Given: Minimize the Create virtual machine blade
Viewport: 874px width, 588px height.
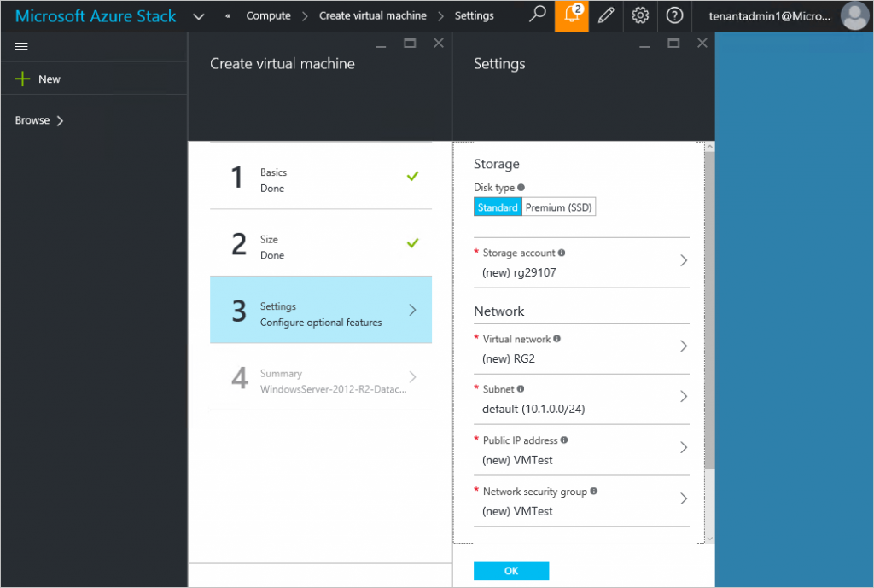Looking at the screenshot, I should (381, 44).
